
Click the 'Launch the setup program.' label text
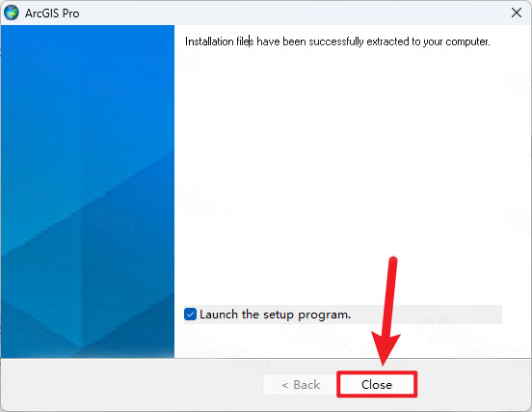click(275, 315)
